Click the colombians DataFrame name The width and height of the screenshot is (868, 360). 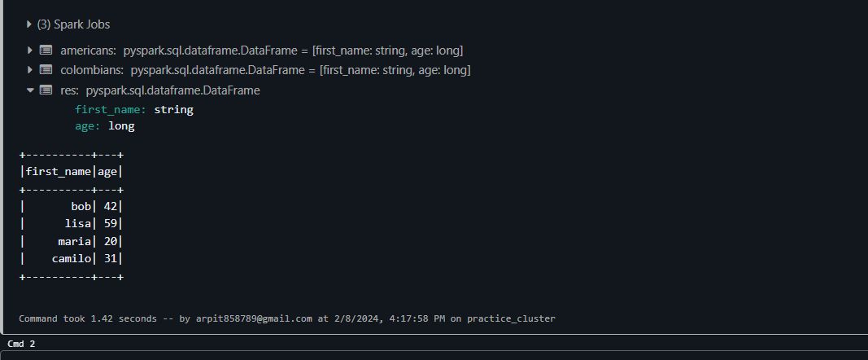click(x=91, y=70)
